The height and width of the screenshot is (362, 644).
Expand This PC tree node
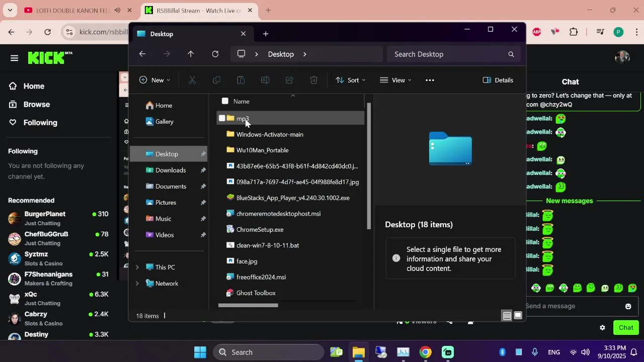(137, 267)
